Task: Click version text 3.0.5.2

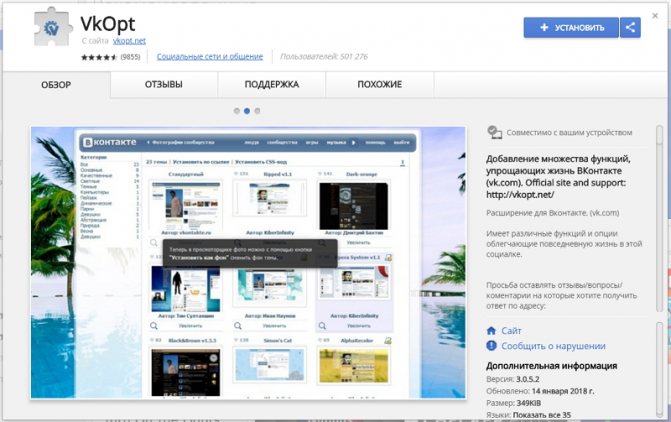Action: point(528,379)
